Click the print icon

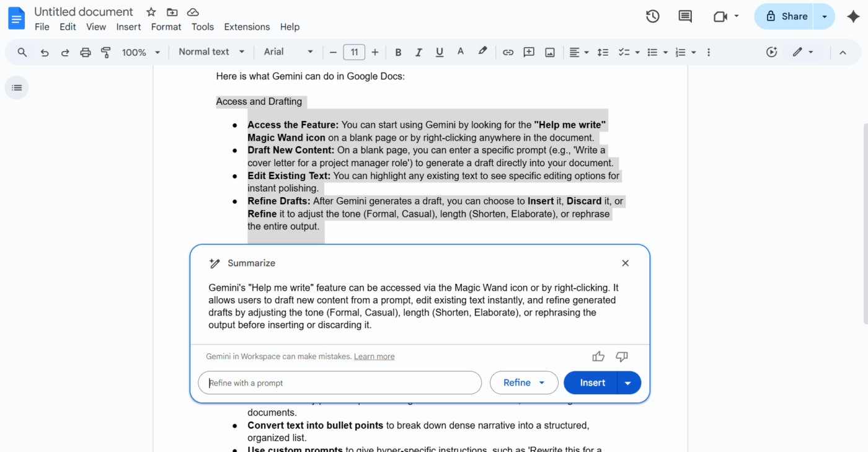coord(86,52)
